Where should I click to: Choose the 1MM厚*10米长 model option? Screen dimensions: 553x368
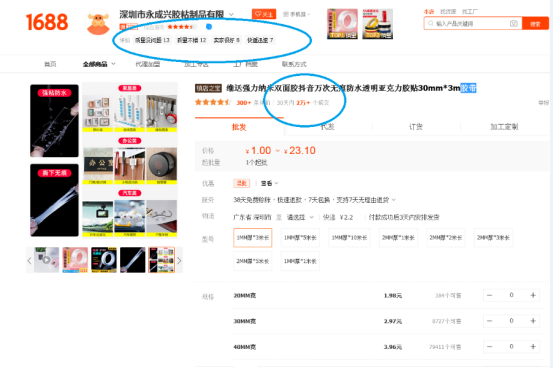coord(349,237)
